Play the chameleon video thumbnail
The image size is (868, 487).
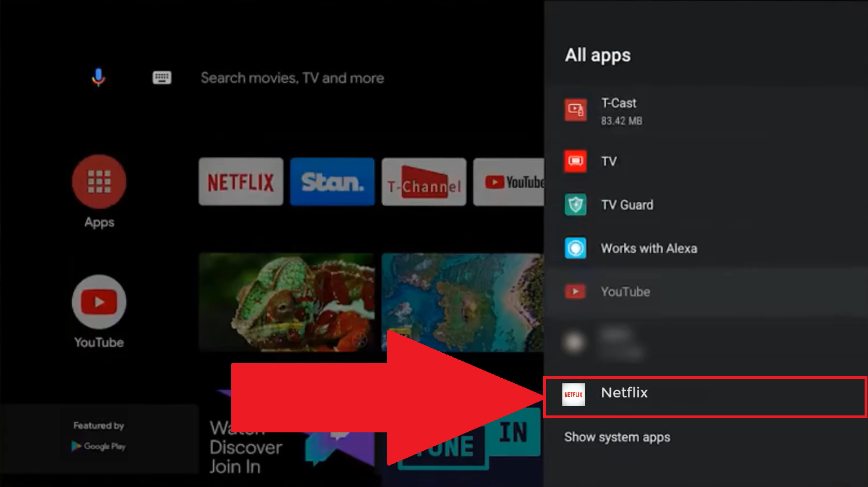click(287, 302)
